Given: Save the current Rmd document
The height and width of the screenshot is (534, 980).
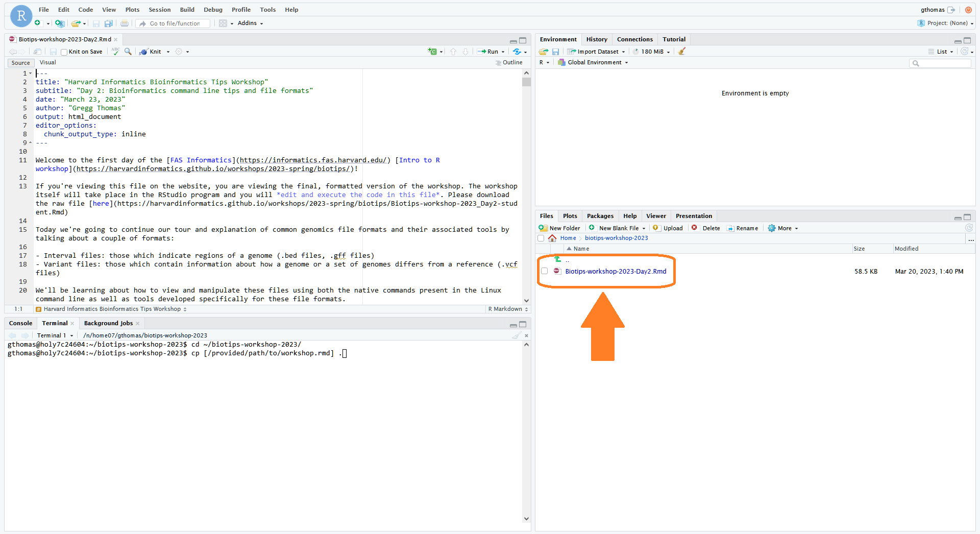Looking at the screenshot, I should point(53,52).
